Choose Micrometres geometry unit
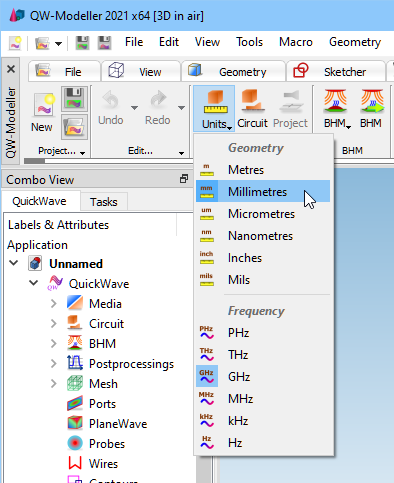Viewport: 394px width, 483px height. coord(263,214)
